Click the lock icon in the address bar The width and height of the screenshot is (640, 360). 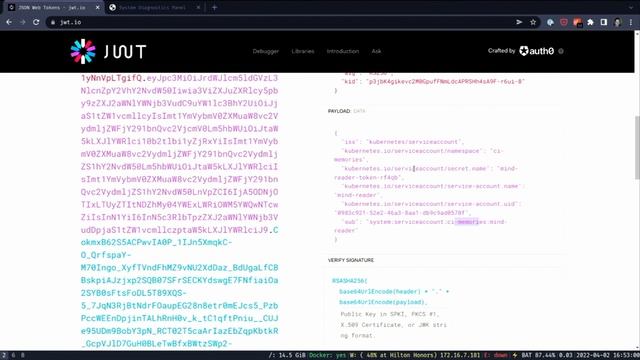[53, 22]
